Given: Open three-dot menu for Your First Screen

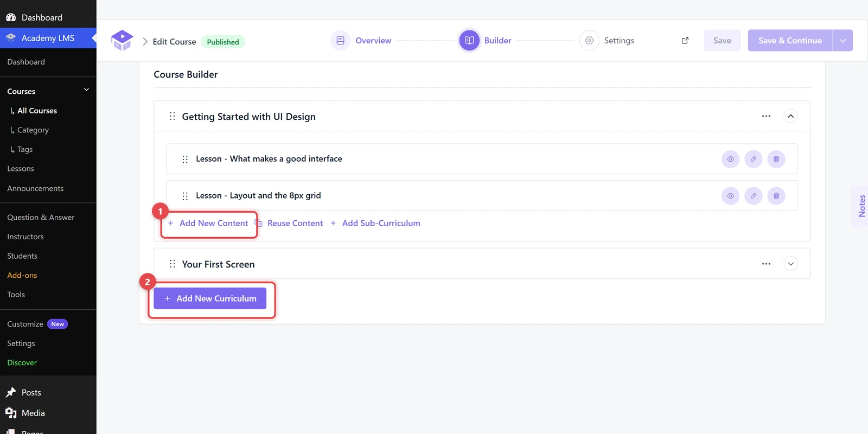Looking at the screenshot, I should coord(766,264).
